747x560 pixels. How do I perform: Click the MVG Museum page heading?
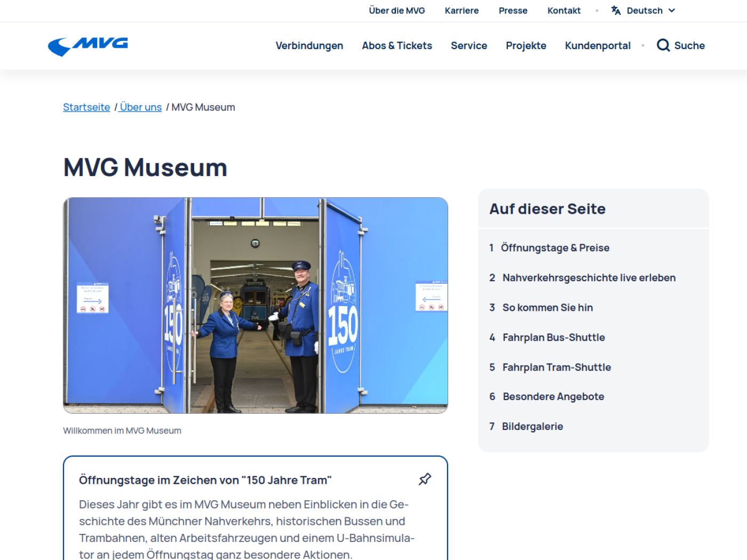pos(145,167)
